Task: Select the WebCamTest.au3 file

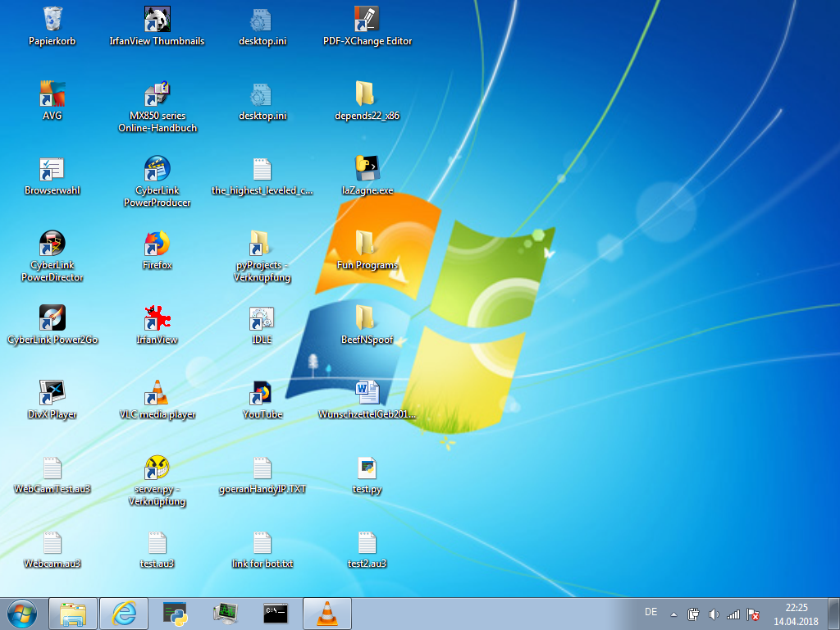Action: tap(52, 474)
